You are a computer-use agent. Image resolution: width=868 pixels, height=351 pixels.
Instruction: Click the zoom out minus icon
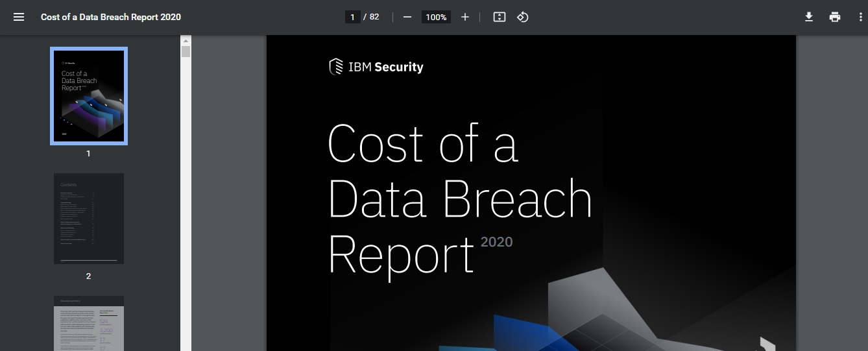(x=407, y=17)
